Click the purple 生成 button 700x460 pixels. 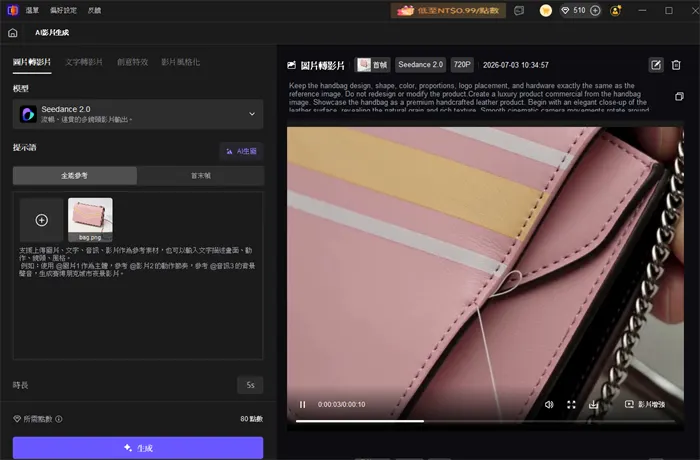point(138,448)
